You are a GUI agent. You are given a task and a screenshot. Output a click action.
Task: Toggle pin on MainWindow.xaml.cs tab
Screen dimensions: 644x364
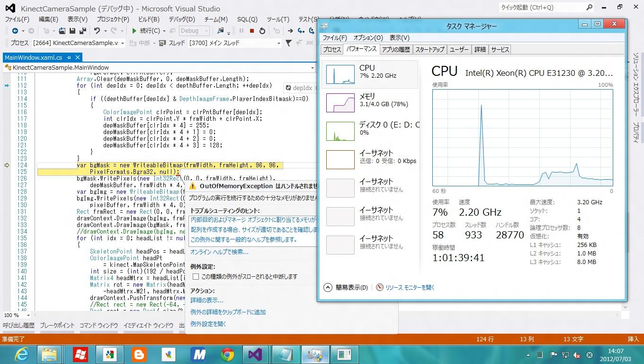[x=69, y=57]
